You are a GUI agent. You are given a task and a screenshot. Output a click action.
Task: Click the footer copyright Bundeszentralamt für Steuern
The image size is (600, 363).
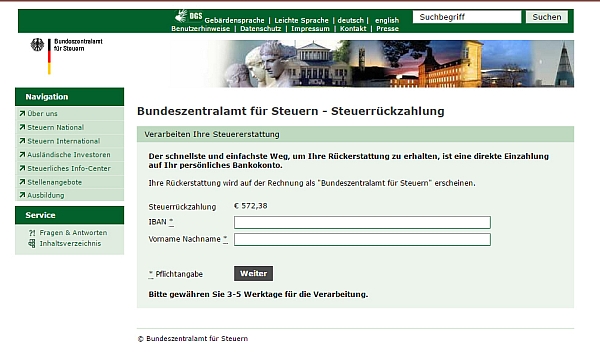click(193, 339)
